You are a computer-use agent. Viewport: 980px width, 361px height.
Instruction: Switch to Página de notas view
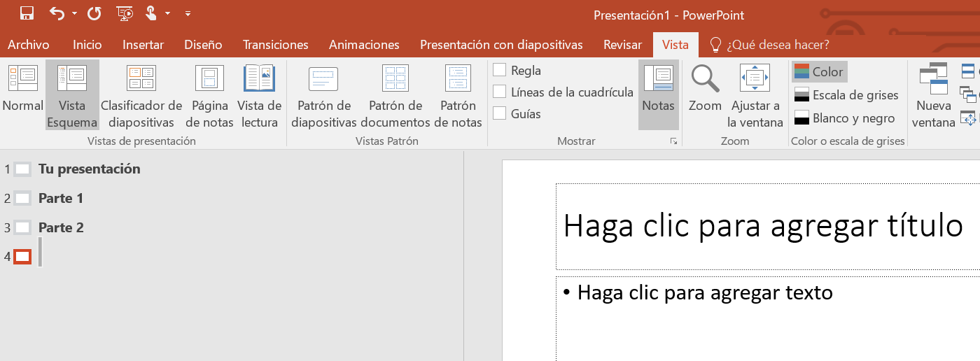(x=209, y=95)
